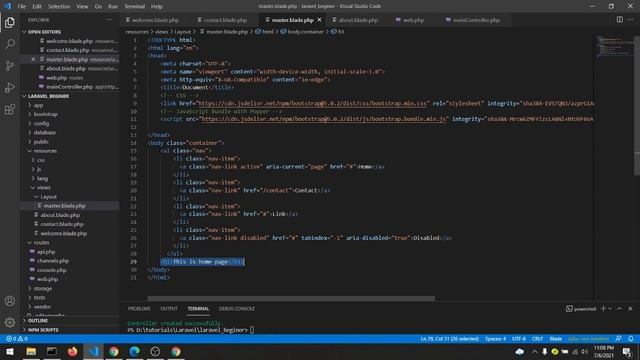Expand the NPM SCRIPTS section
This screenshot has height=360, width=640.
tap(43, 330)
